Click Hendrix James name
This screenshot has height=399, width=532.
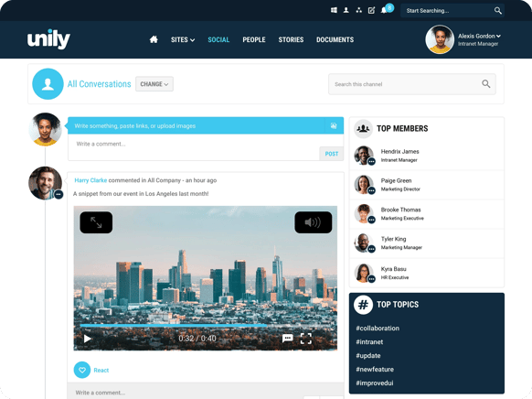[399, 151]
